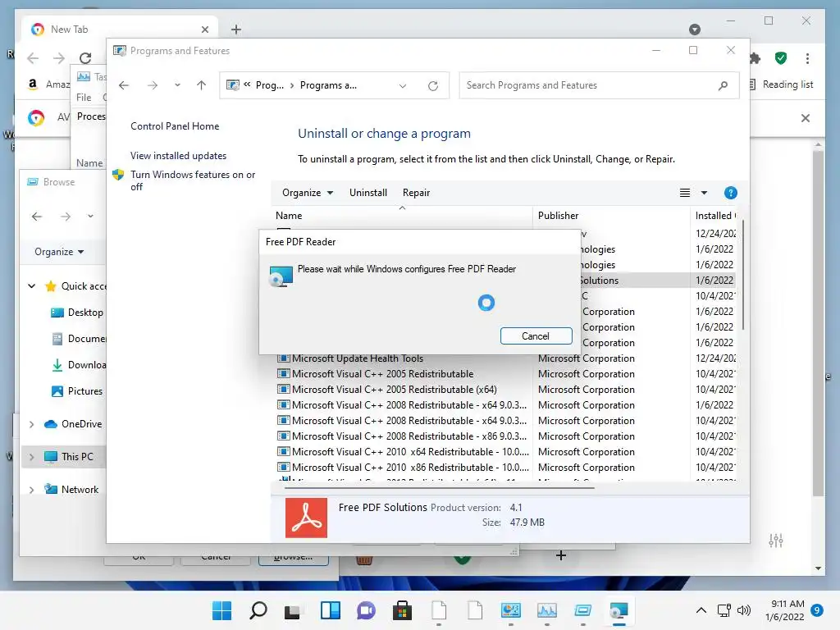This screenshot has height=630, width=840.
Task: Open Turn Windows features on or off
Action: coord(193,180)
